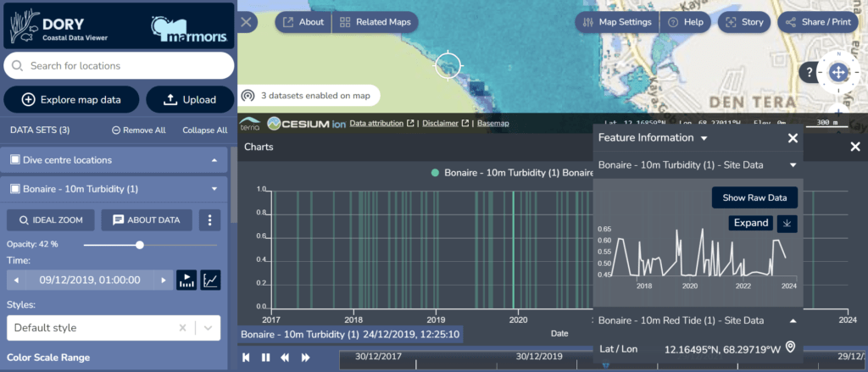Viewport: 868px width, 372px height.
Task: Toggle Bonaire - 10m Turbidity (1) checkbox
Action: (x=15, y=189)
